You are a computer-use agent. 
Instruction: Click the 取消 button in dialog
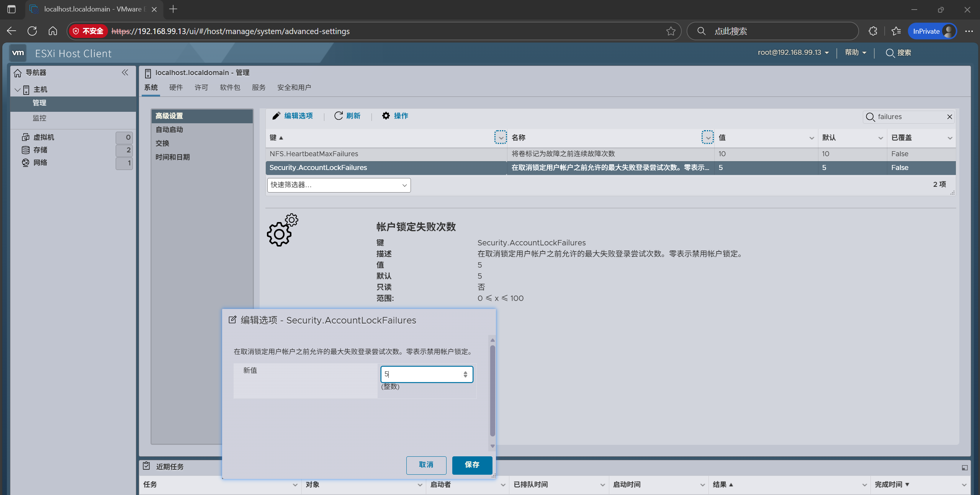click(426, 465)
